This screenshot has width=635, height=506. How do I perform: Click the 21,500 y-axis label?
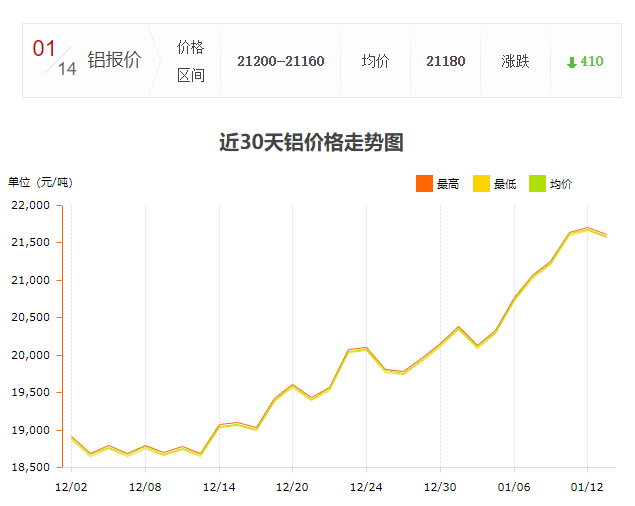click(30, 242)
